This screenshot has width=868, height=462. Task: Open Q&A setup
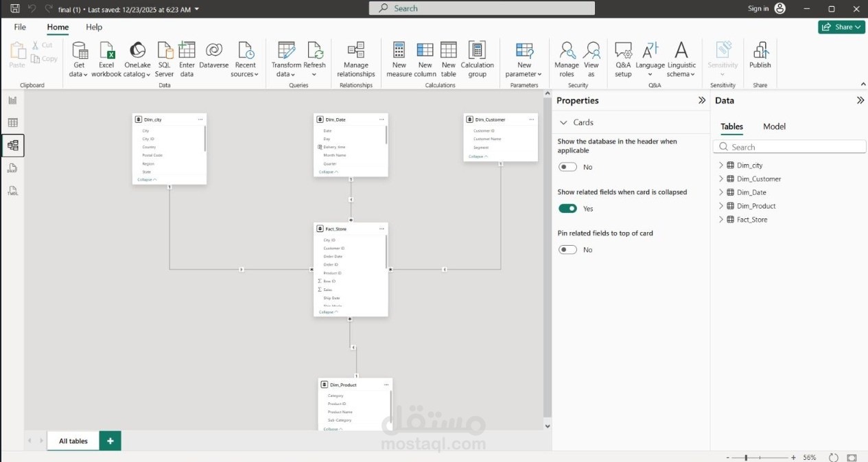point(623,60)
